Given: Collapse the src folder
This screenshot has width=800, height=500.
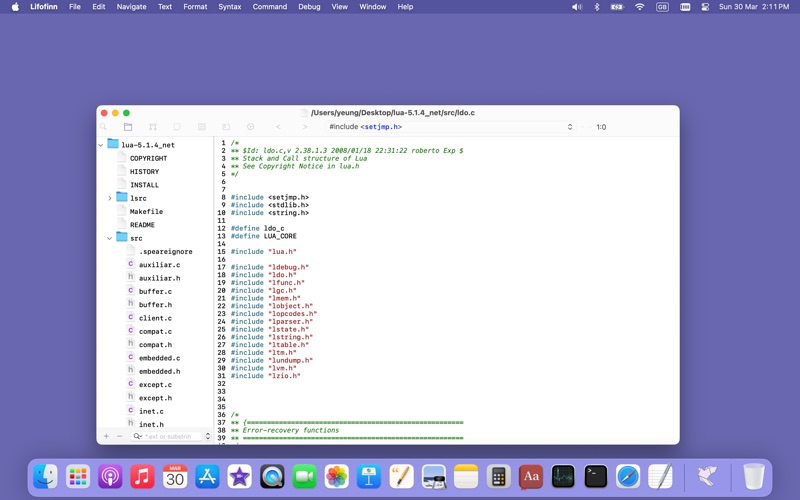Looking at the screenshot, I should [110, 238].
